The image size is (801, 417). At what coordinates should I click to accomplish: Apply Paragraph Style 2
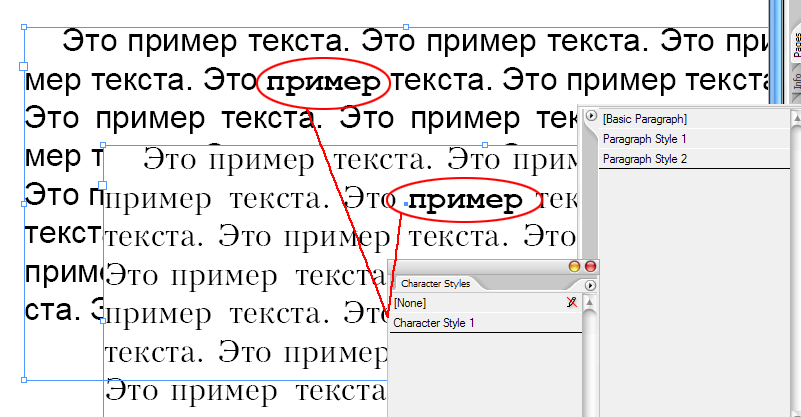694,159
